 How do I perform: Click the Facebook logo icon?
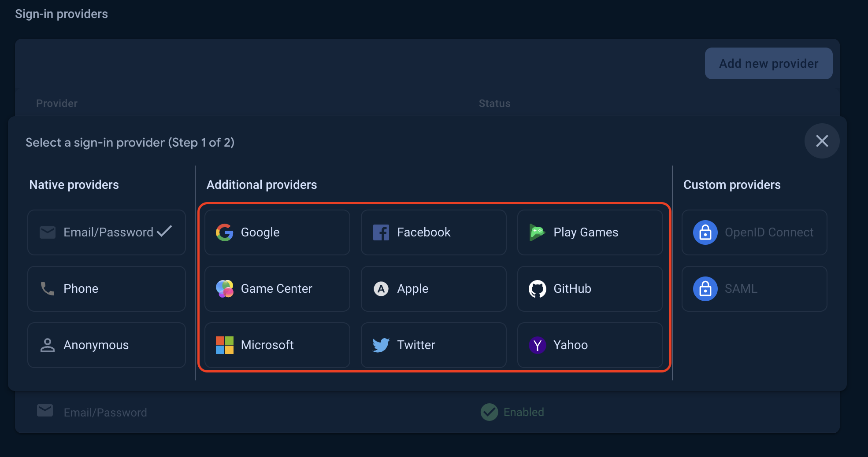click(381, 232)
